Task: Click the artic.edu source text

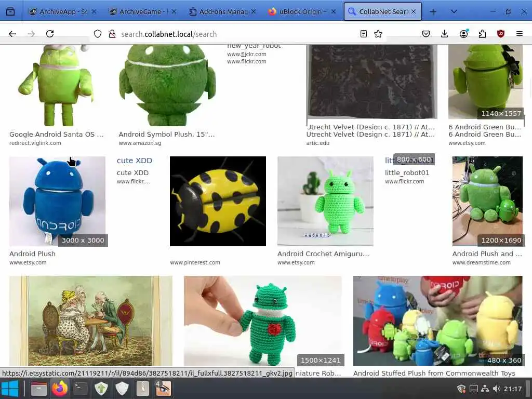Action: click(317, 143)
